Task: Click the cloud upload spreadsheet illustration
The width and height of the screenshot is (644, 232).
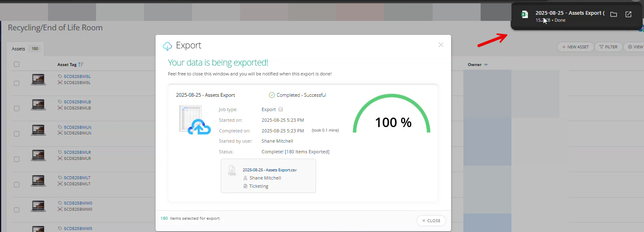Action: click(195, 120)
